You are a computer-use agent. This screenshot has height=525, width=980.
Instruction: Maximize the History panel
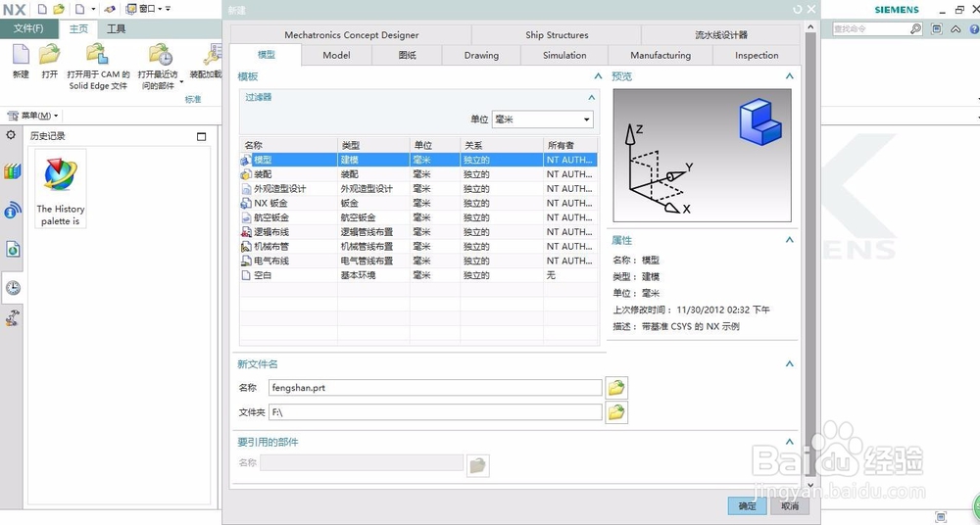click(201, 136)
